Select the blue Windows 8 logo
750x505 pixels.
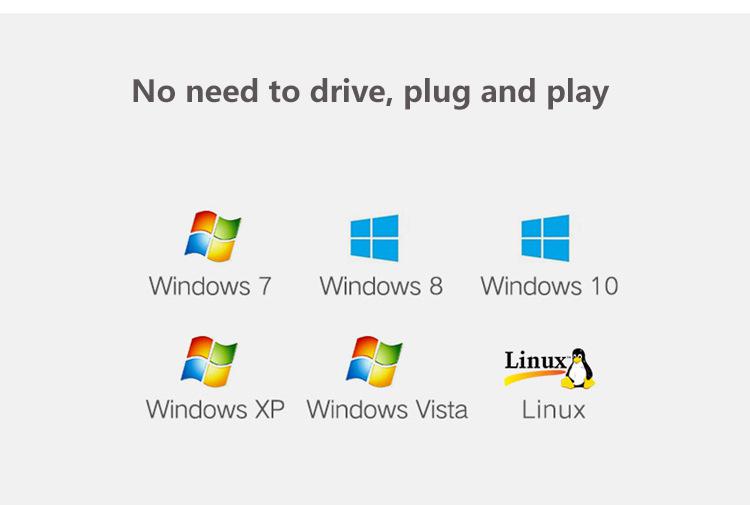375,238
